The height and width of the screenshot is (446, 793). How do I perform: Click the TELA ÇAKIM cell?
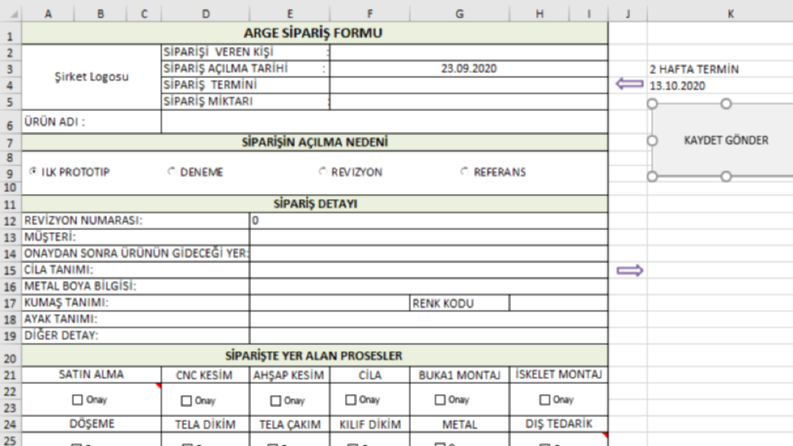tap(289, 424)
